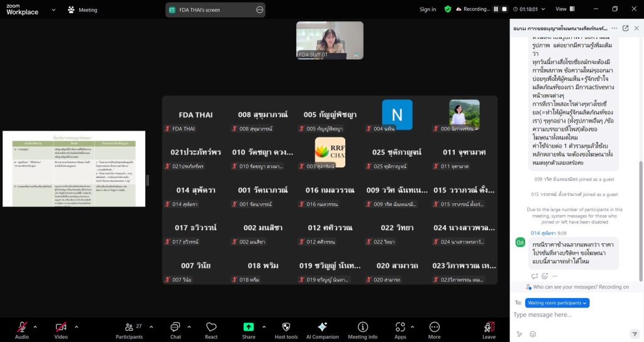The height and width of the screenshot is (342, 644).
Task: Open the Participants panel
Action: pos(129,328)
